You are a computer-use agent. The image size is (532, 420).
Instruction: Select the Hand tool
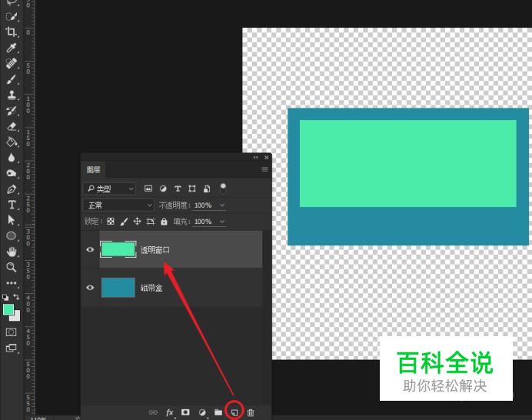tap(12, 252)
